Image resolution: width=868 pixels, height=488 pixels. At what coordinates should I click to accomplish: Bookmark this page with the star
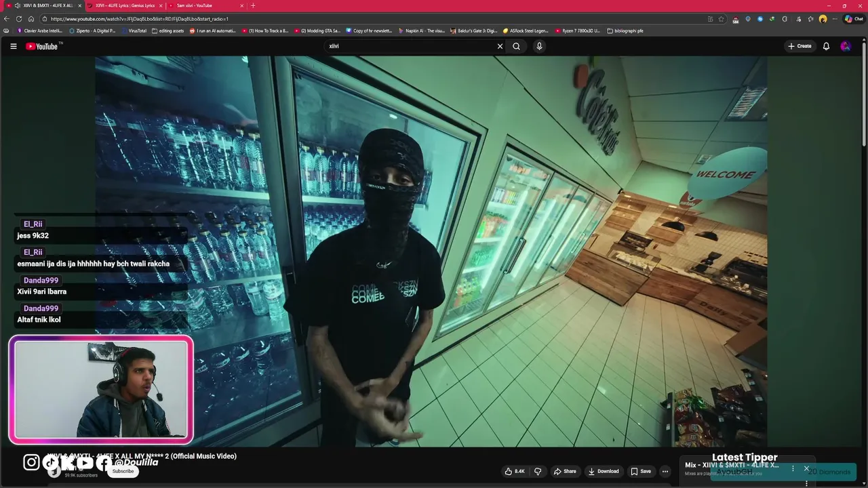[721, 19]
